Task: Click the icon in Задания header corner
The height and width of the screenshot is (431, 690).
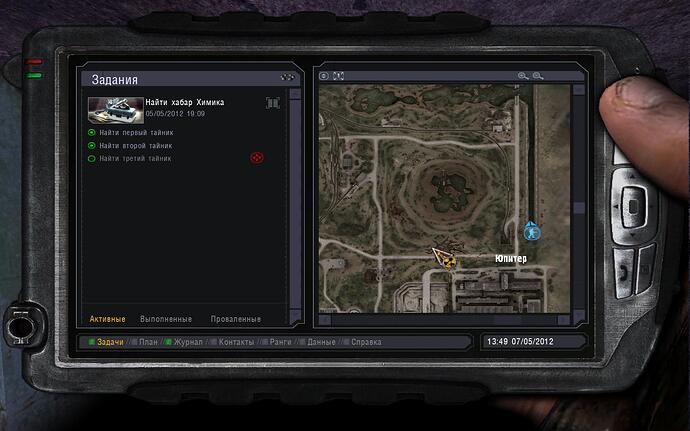Action: tap(287, 78)
